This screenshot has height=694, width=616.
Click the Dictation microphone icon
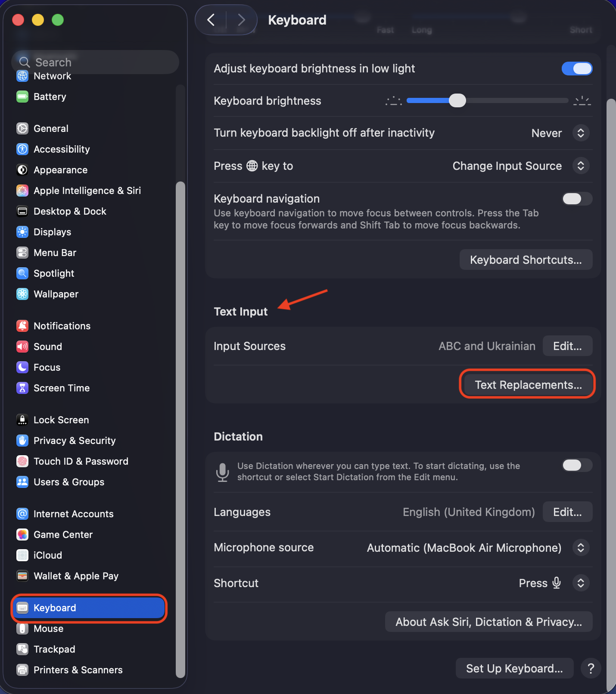(x=223, y=472)
